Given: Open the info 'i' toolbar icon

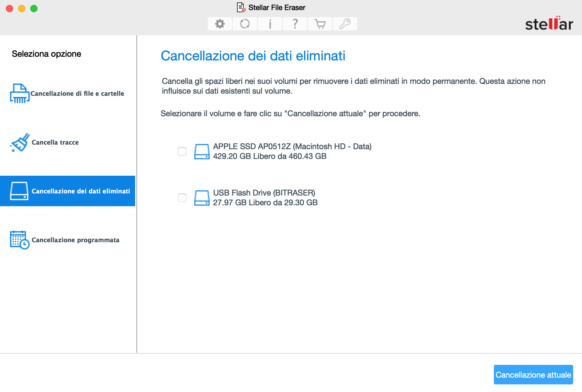Looking at the screenshot, I should 270,24.
